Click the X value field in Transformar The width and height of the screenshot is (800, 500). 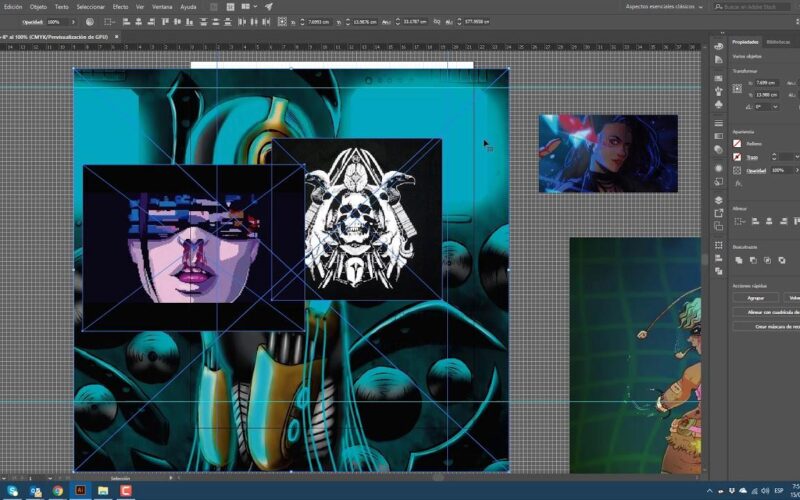(x=767, y=83)
